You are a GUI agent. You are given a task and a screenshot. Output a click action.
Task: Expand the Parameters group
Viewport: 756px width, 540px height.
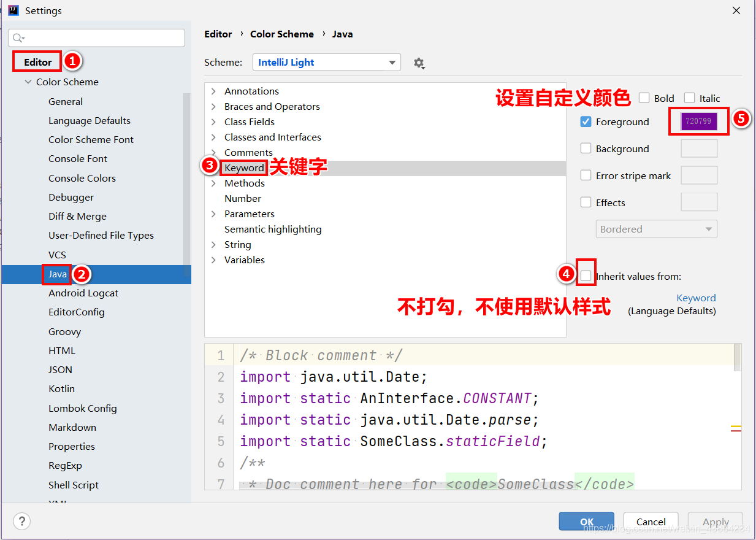pyautogui.click(x=213, y=214)
